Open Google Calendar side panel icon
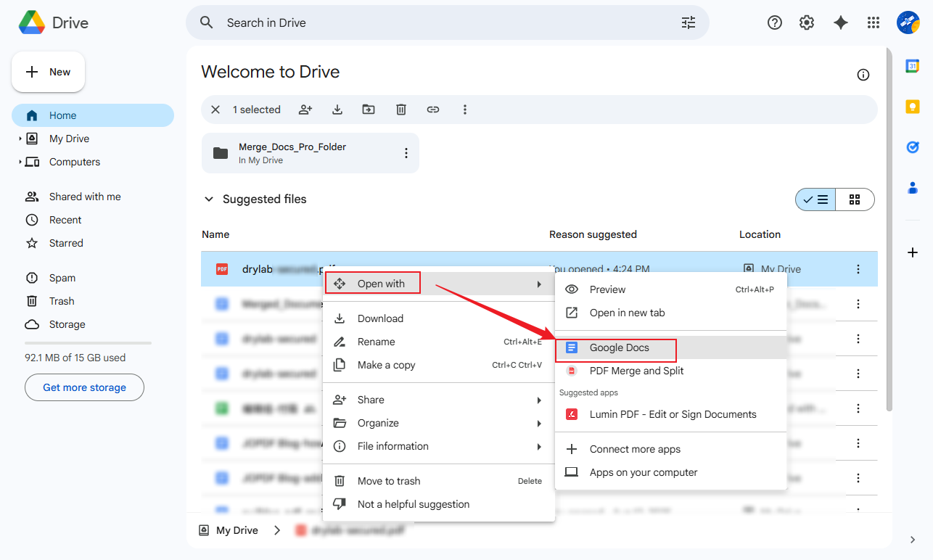 [x=913, y=66]
